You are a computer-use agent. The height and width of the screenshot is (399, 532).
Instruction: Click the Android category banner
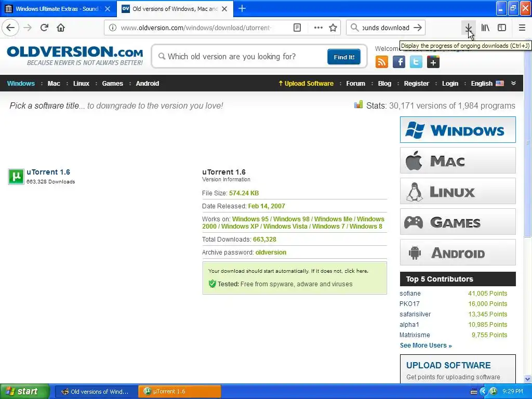[458, 252]
